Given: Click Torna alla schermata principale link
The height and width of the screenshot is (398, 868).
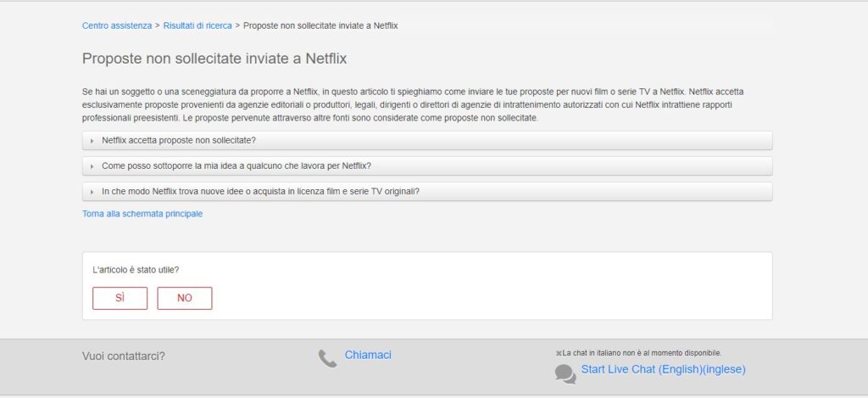Looking at the screenshot, I should pos(142,213).
